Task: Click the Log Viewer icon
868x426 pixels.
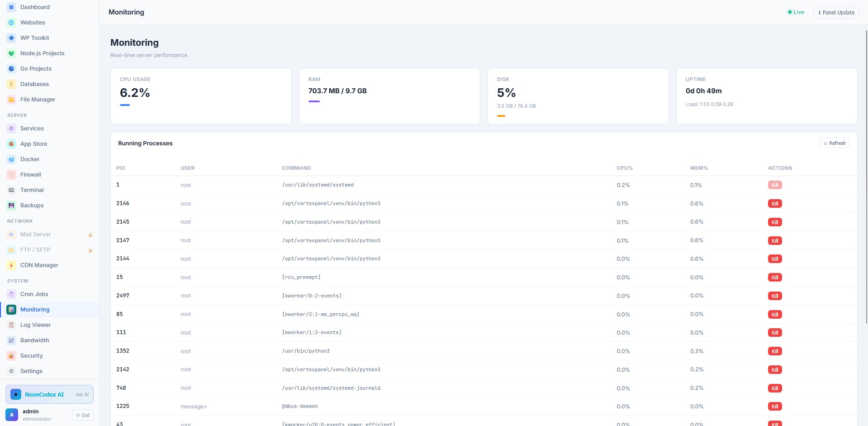Action: click(11, 325)
